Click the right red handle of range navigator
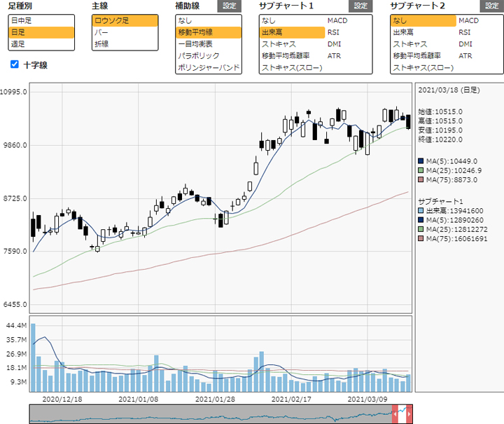Screen dimensions: 504x424 pyautogui.click(x=409, y=414)
